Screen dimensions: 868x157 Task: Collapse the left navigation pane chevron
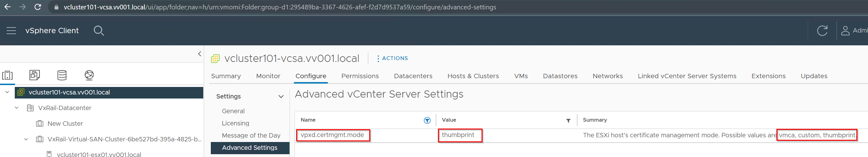[200, 53]
